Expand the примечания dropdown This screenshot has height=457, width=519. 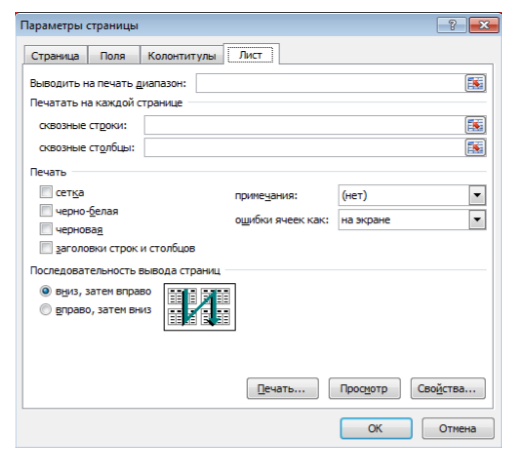coord(477,195)
